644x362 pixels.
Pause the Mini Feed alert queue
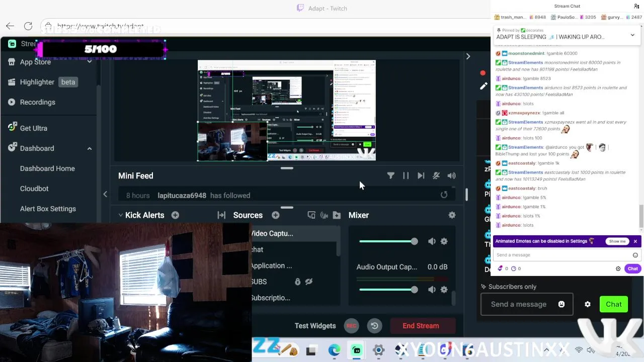tap(406, 175)
